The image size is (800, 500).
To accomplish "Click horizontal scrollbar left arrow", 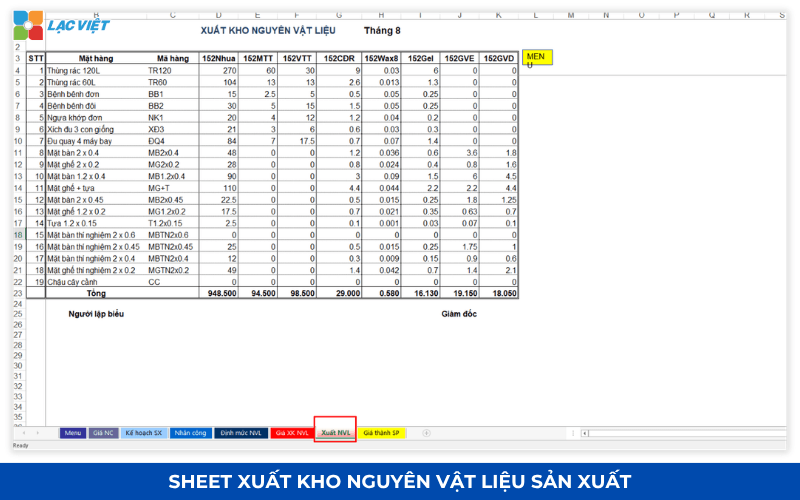I will 585,433.
